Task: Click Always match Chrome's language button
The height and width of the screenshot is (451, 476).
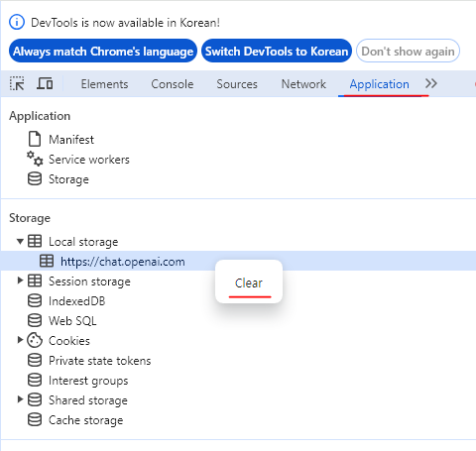Action: 103,51
